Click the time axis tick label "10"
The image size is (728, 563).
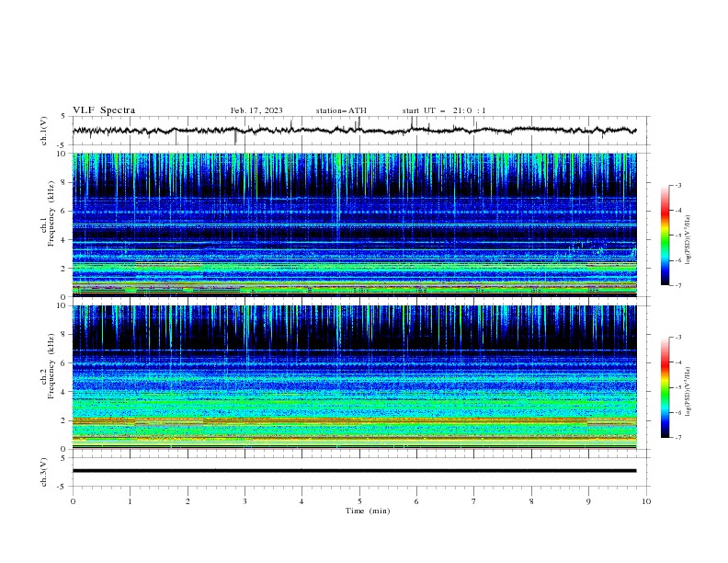click(x=646, y=501)
